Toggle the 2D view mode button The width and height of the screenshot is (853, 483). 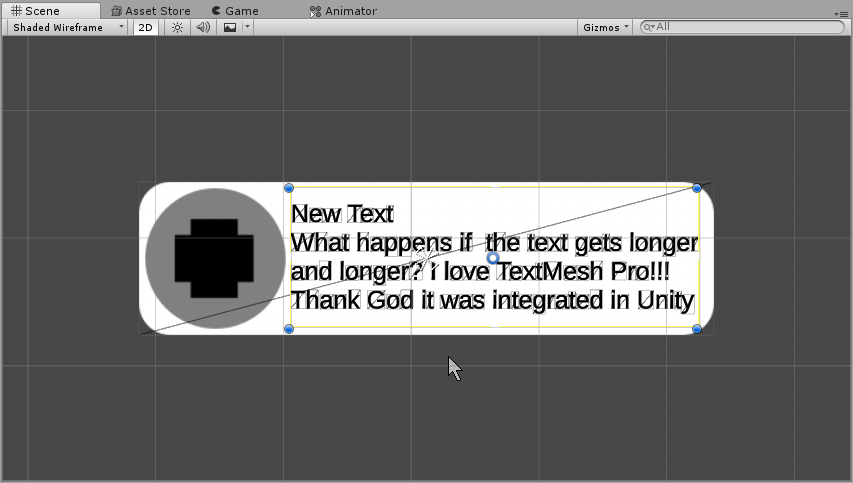point(146,27)
